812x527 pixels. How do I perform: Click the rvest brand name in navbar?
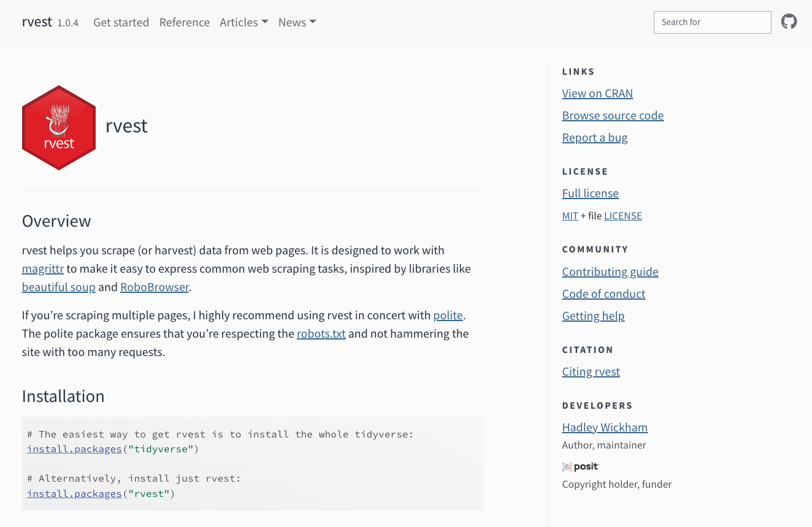(37, 22)
